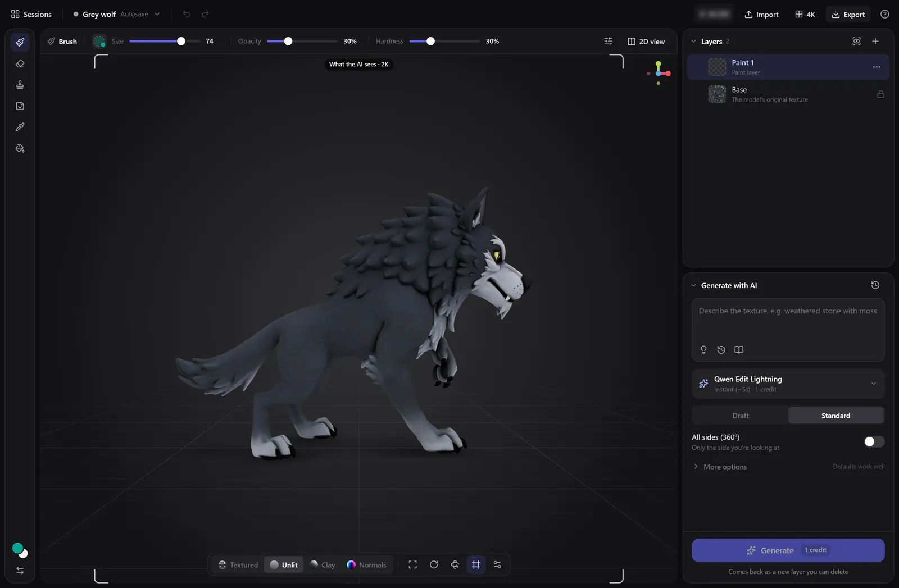Screen dimensions: 899x588
Task: Select the Eraser tool
Action: click(20, 63)
